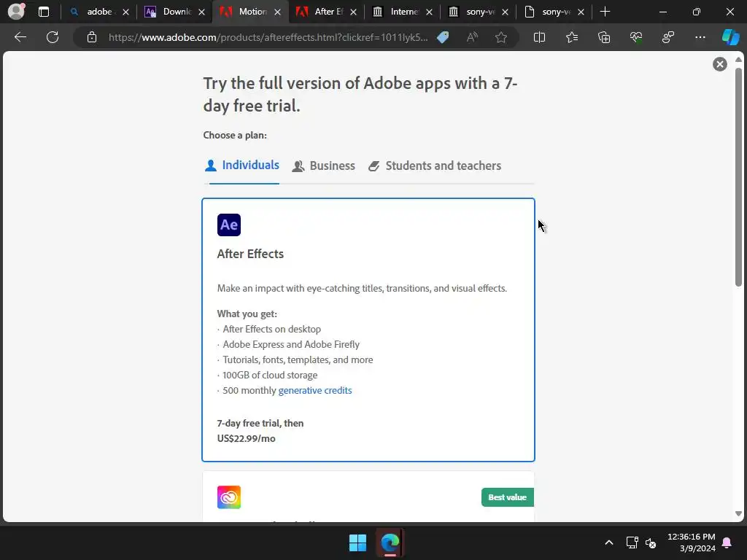Viewport: 747px width, 560px height.
Task: Click the 'After Effects' plan title
Action: click(251, 254)
